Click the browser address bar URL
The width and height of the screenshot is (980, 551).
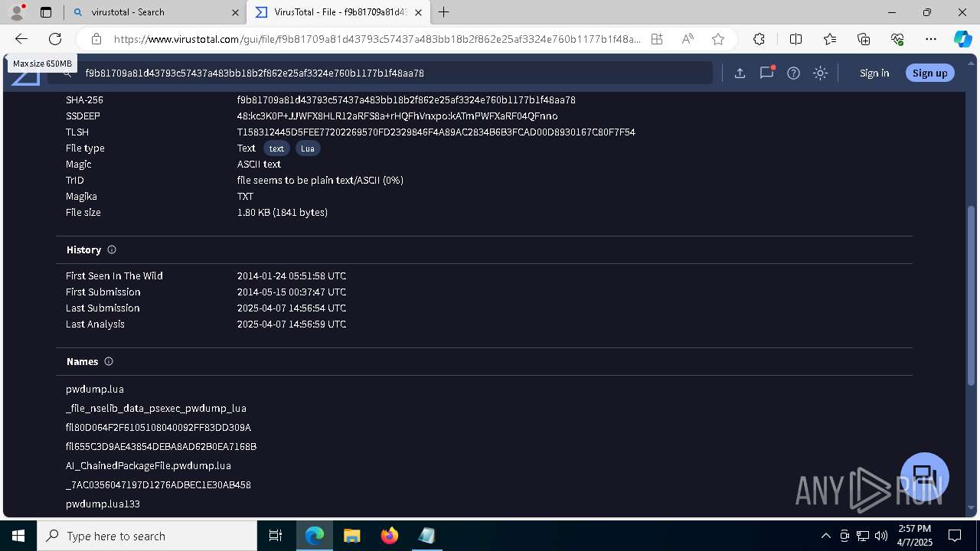(x=377, y=39)
